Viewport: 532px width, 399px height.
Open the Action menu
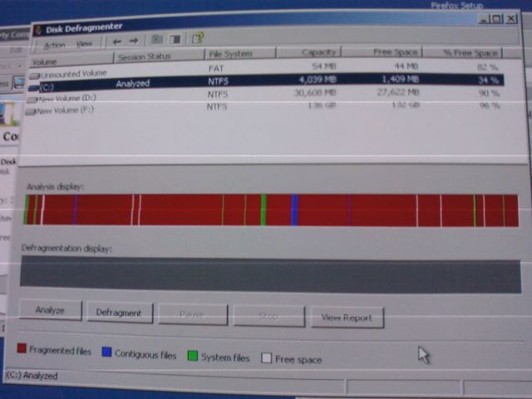click(54, 45)
